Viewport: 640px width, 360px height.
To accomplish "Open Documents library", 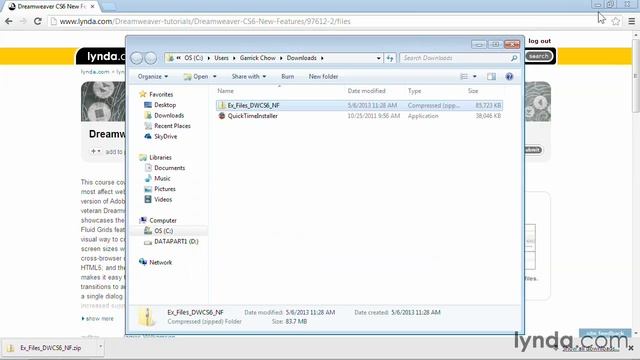I will click(169, 168).
